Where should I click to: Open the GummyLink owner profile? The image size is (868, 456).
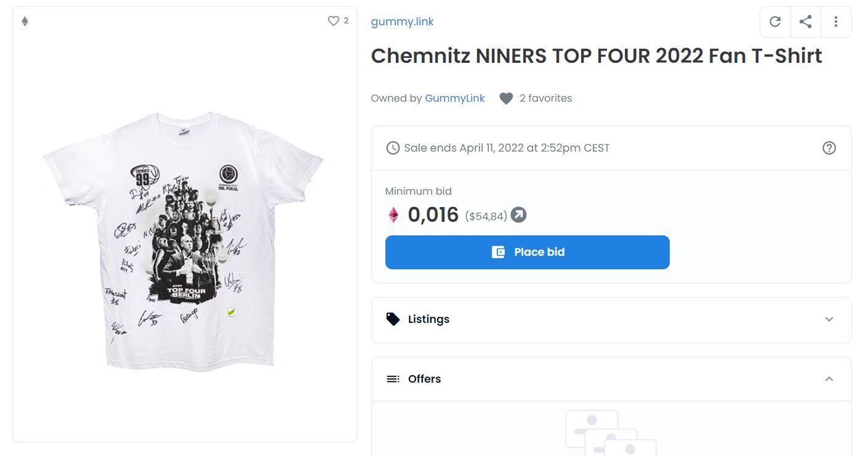[454, 98]
